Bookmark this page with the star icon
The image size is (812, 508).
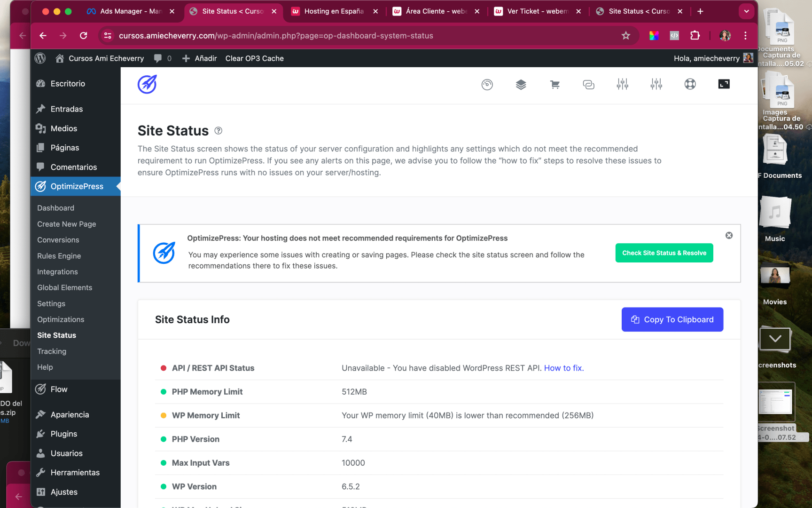pos(626,36)
